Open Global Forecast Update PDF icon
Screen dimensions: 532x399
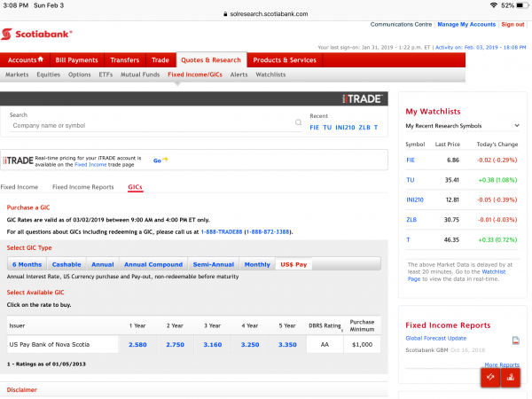[515, 340]
